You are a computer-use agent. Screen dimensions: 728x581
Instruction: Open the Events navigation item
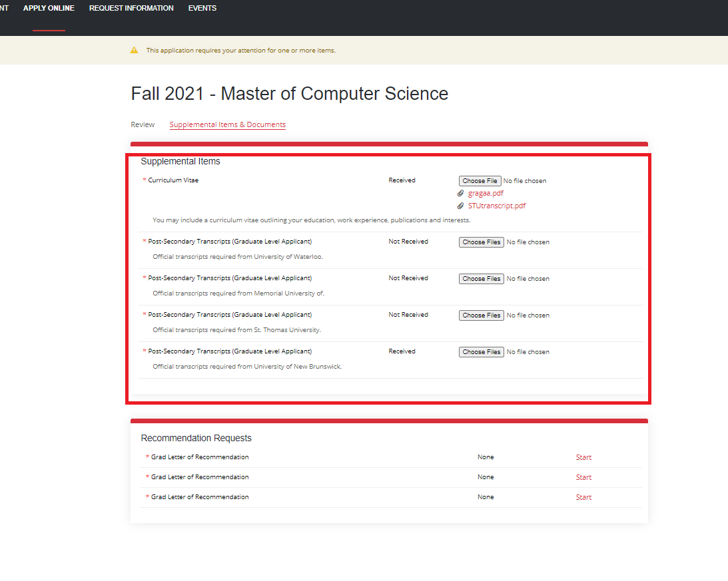pos(202,8)
